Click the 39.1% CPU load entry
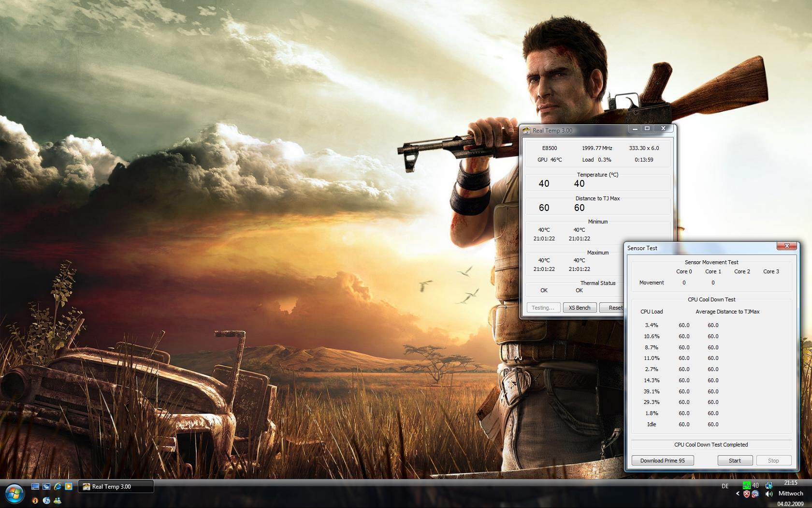The height and width of the screenshot is (508, 812). [x=652, y=391]
